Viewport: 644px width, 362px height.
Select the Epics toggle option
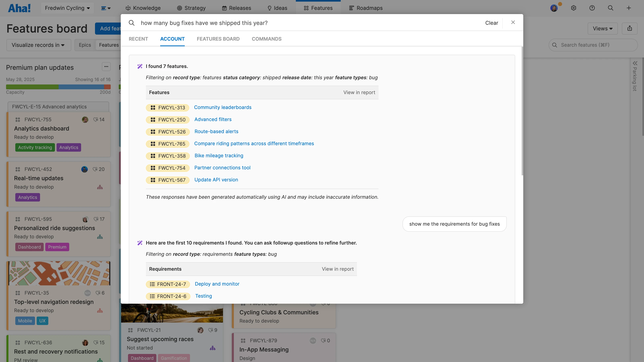coord(85,45)
